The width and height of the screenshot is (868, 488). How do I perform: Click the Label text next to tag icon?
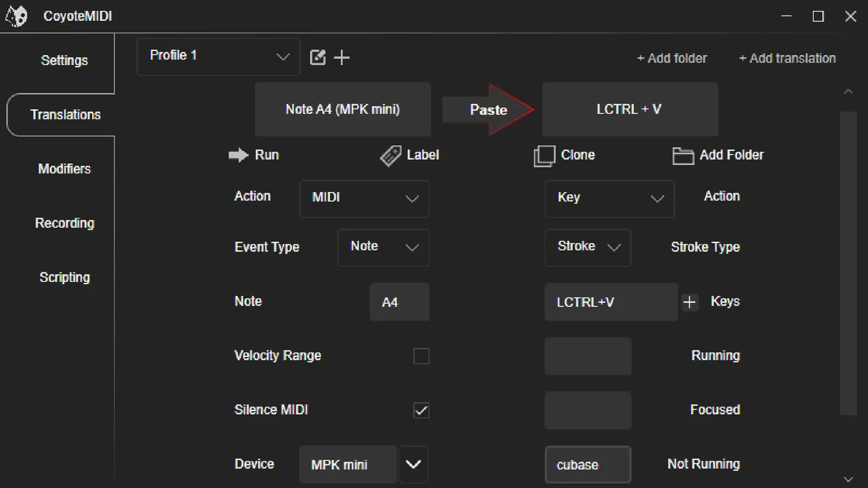coord(422,155)
